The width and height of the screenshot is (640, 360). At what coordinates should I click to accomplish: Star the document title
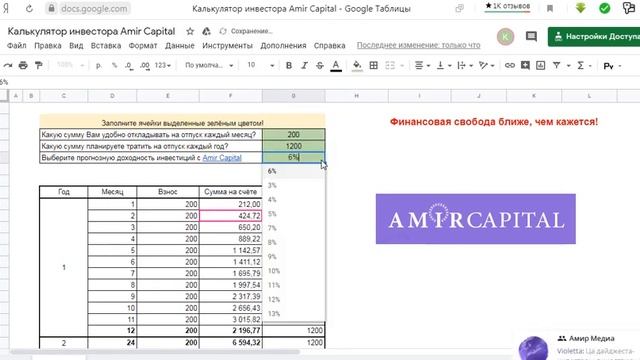[190, 31]
